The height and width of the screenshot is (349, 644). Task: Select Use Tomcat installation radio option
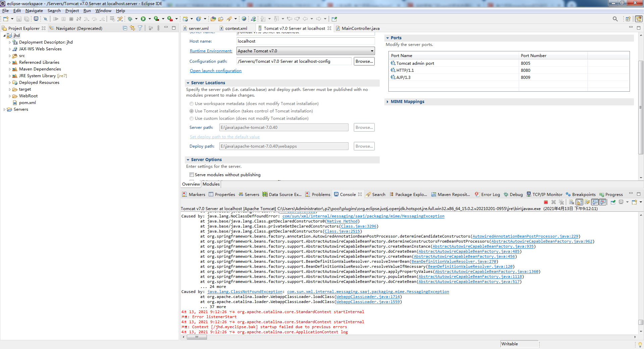coord(192,111)
